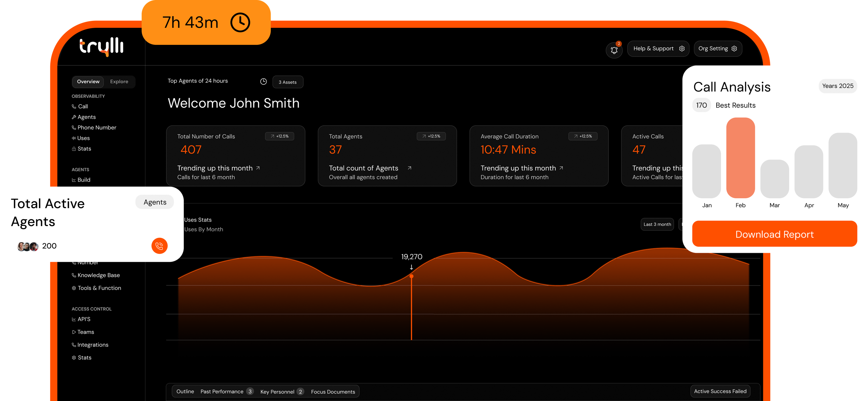
Task: Open Knowledge Base in sidebar
Action: tap(98, 275)
